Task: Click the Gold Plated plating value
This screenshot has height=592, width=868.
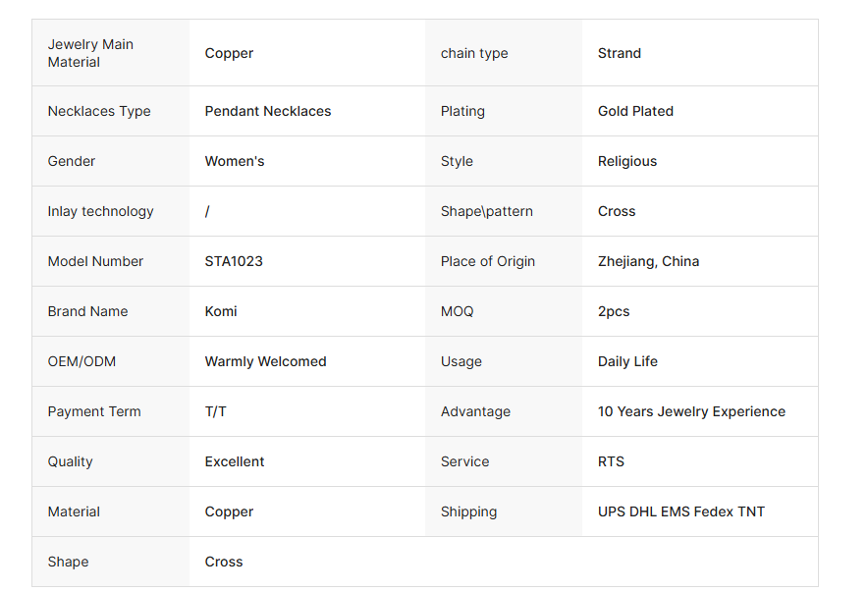Action: pos(635,111)
